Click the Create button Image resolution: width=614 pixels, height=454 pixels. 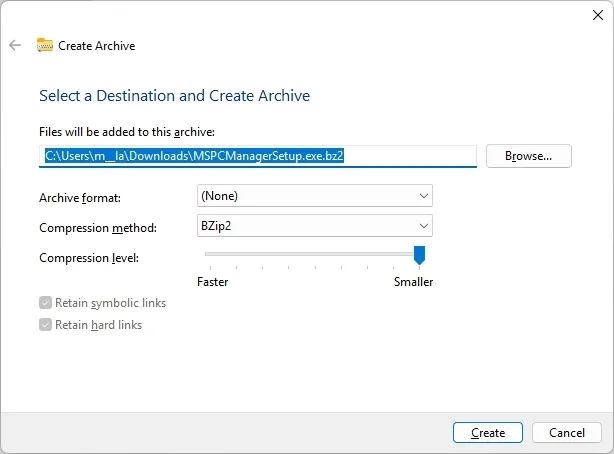point(488,433)
